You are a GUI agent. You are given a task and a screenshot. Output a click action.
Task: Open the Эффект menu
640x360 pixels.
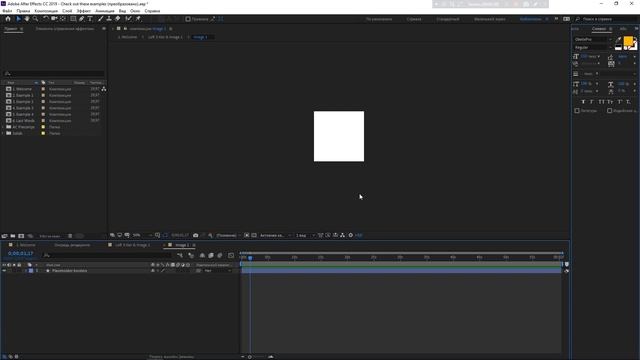[84, 11]
